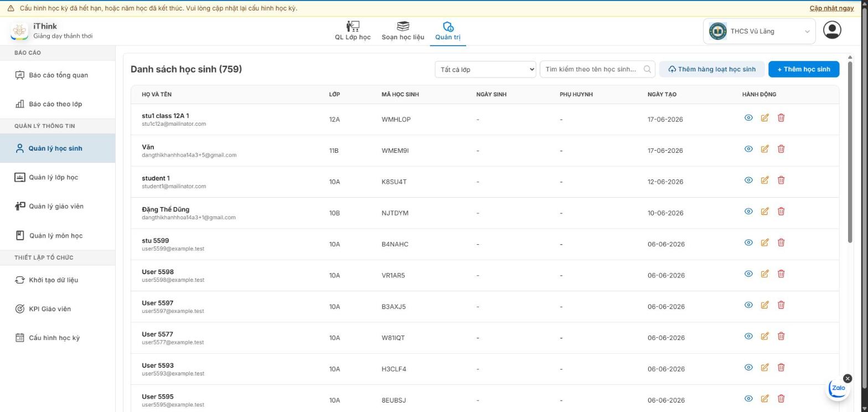The image size is (868, 412).
Task: Click the search magnifier icon
Action: [647, 69]
